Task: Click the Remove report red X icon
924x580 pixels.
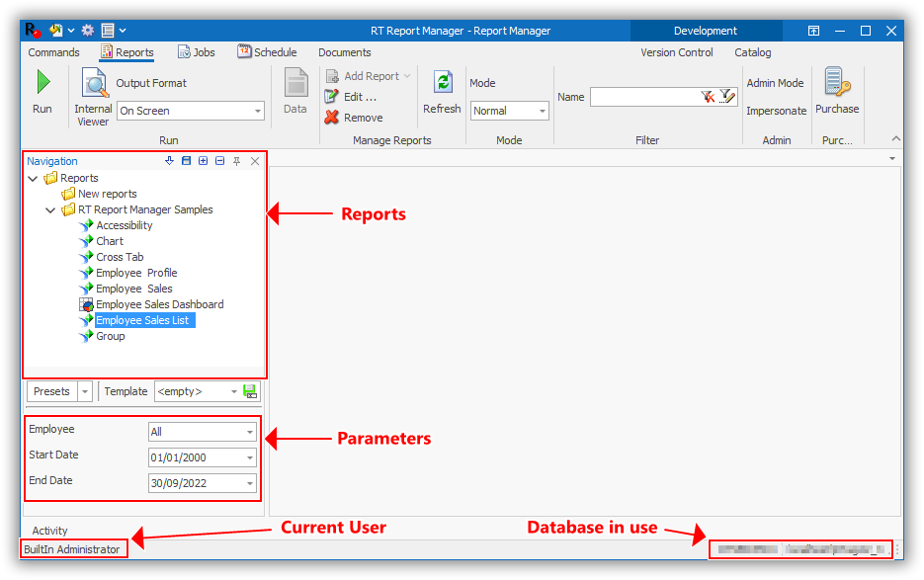Action: 332,118
